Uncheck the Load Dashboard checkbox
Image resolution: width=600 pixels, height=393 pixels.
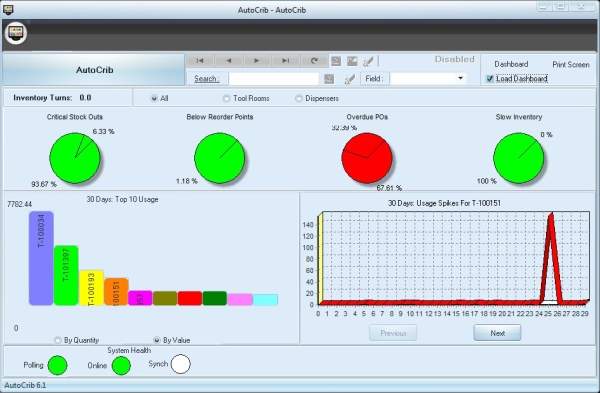(489, 79)
